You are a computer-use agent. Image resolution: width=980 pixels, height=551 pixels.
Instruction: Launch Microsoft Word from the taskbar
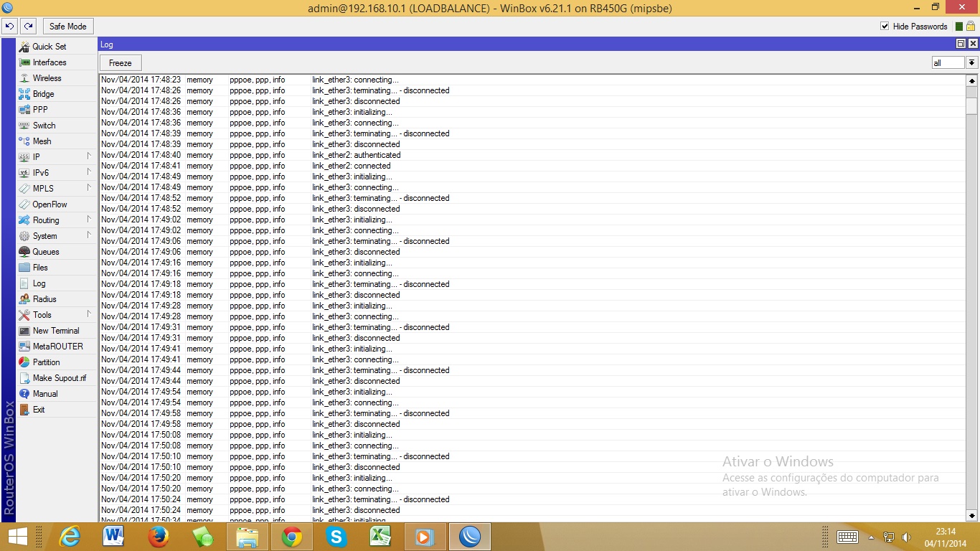pyautogui.click(x=114, y=537)
